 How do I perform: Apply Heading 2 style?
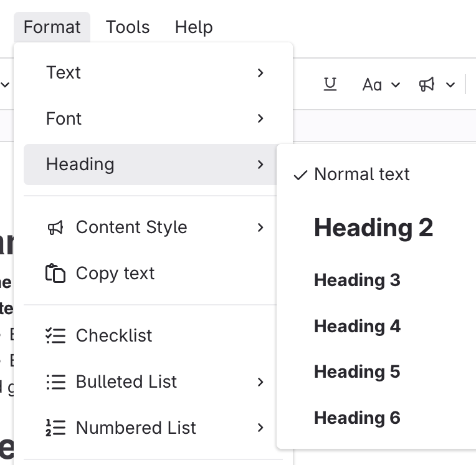(x=373, y=228)
